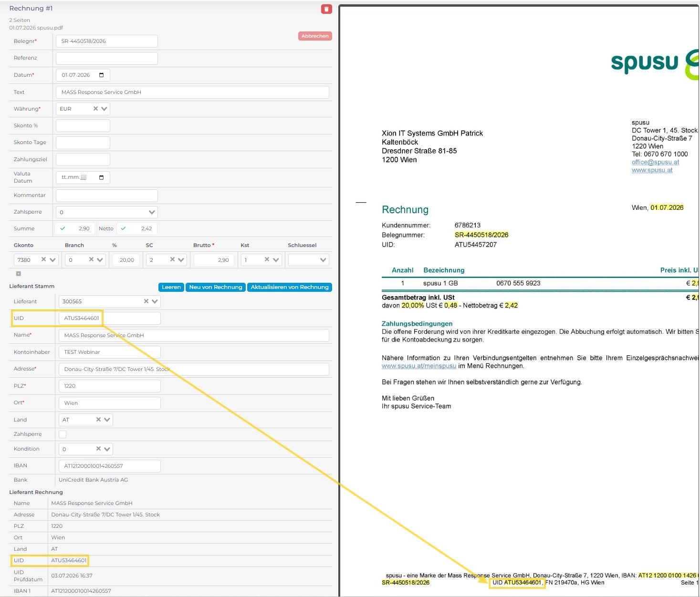The height and width of the screenshot is (597, 700).
Task: Tick the Zahlsperre checkbox under Lieferant Stamm
Action: click(63, 434)
